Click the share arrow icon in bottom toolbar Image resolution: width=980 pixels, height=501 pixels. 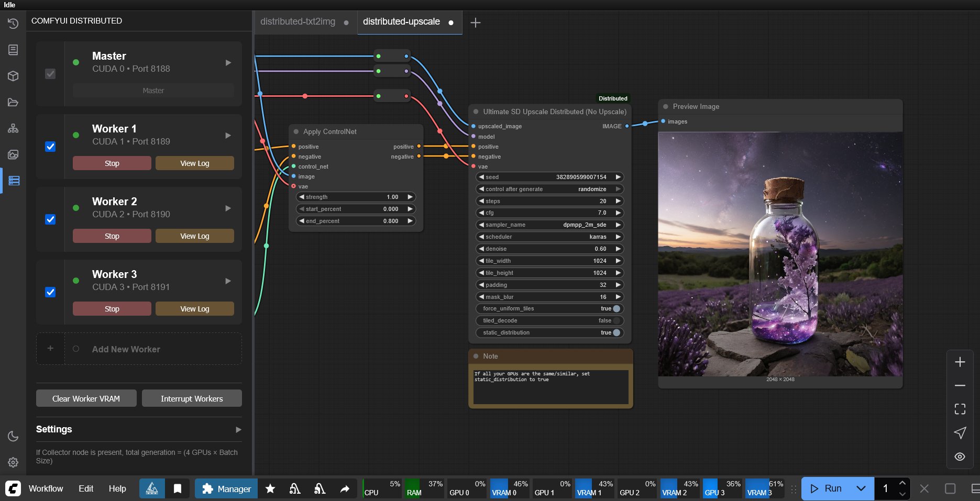tap(344, 488)
